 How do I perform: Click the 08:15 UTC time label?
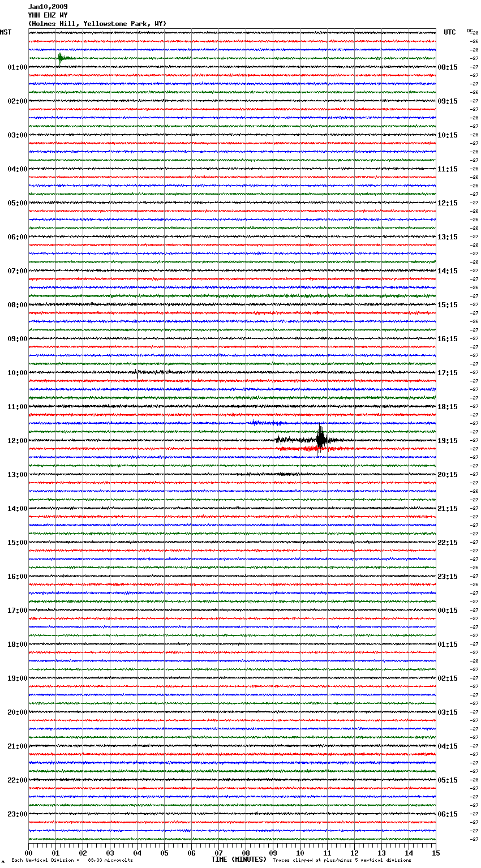[x=448, y=67]
